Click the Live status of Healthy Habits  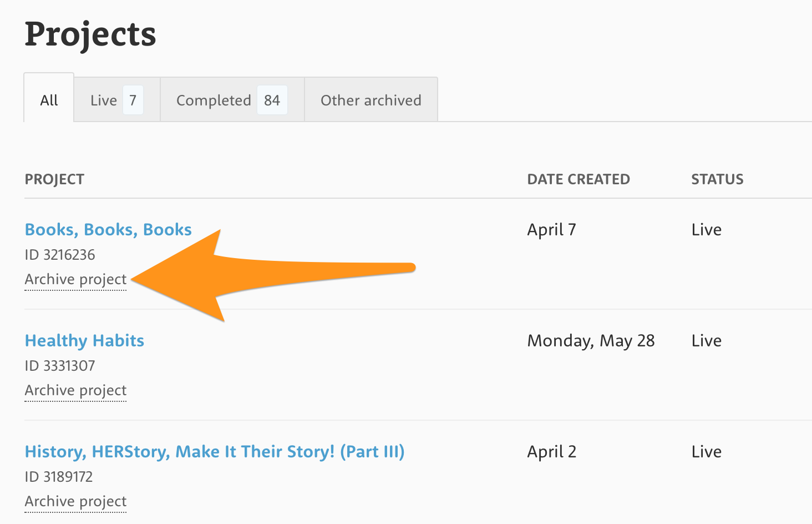[x=707, y=341]
